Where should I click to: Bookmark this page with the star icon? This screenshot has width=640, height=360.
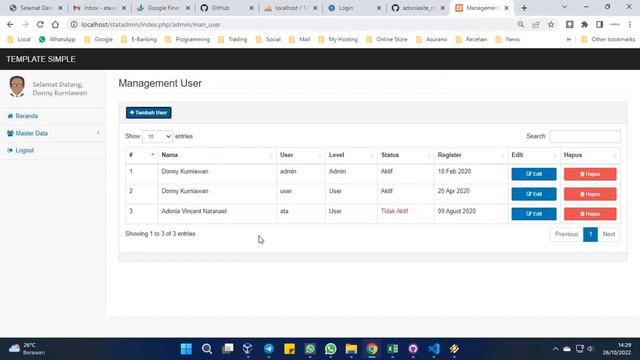click(x=551, y=24)
